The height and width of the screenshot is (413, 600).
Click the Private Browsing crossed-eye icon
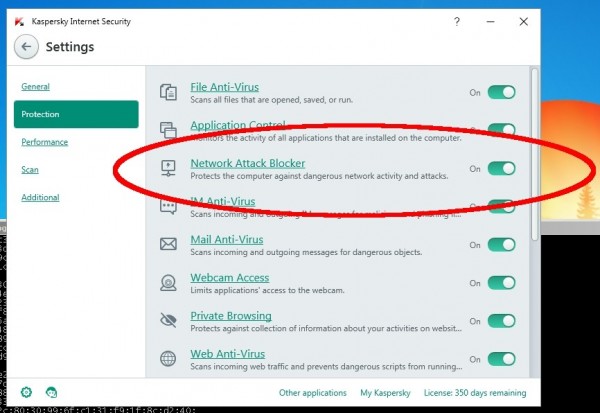[168, 321]
